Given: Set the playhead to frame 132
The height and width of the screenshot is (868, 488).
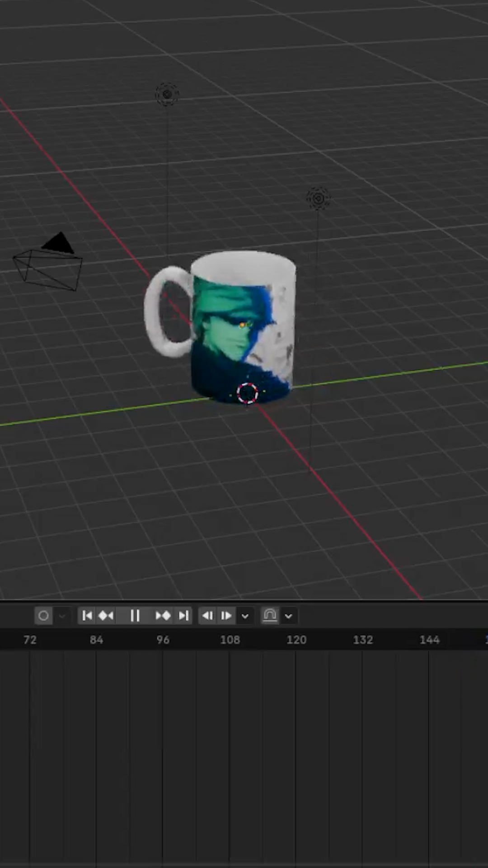Looking at the screenshot, I should point(363,640).
